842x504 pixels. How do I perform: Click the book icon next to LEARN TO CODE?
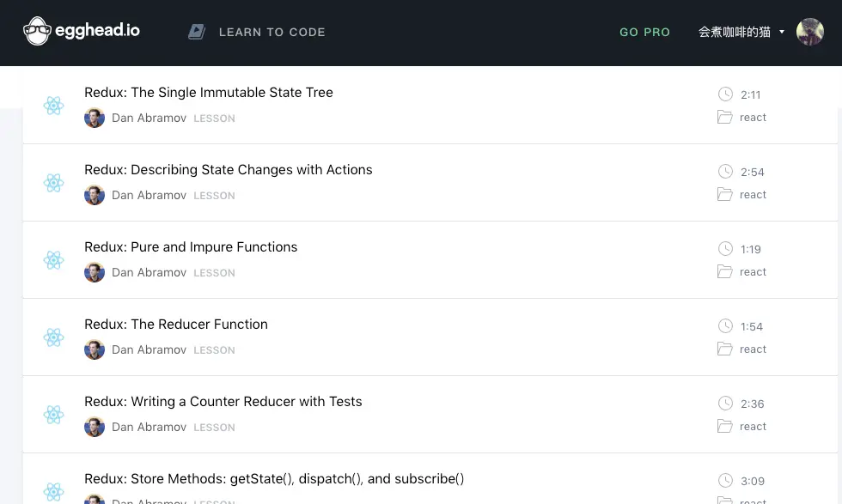(x=196, y=31)
